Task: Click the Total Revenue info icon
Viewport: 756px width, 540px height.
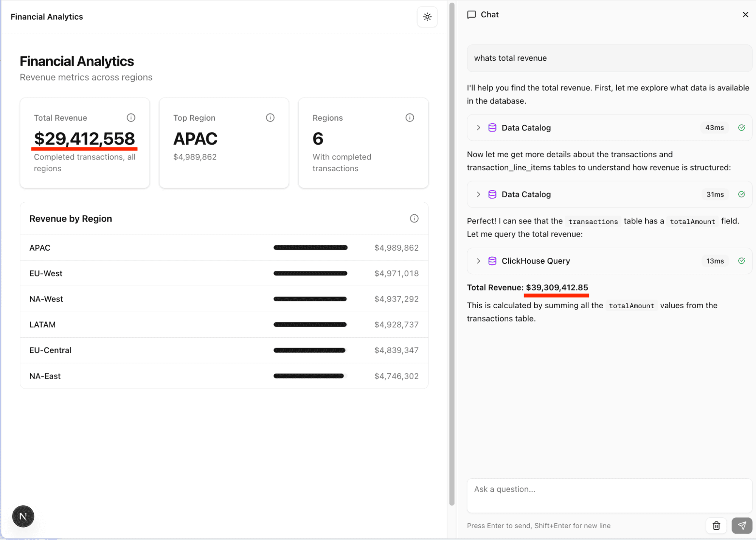Action: point(131,118)
